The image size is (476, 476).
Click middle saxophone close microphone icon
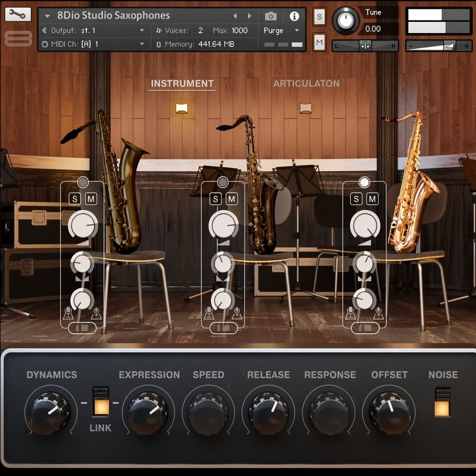coord(209,313)
